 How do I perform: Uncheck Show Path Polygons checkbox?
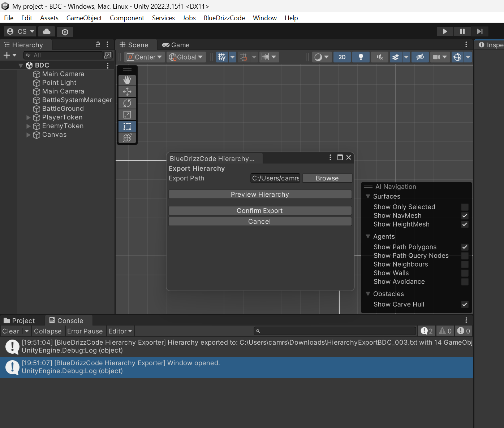pos(465,247)
